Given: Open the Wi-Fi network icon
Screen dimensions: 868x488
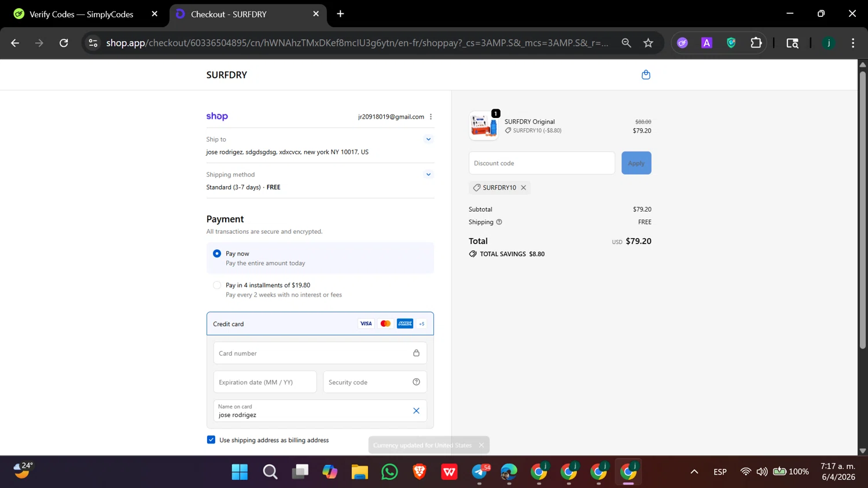Looking at the screenshot, I should click(746, 472).
